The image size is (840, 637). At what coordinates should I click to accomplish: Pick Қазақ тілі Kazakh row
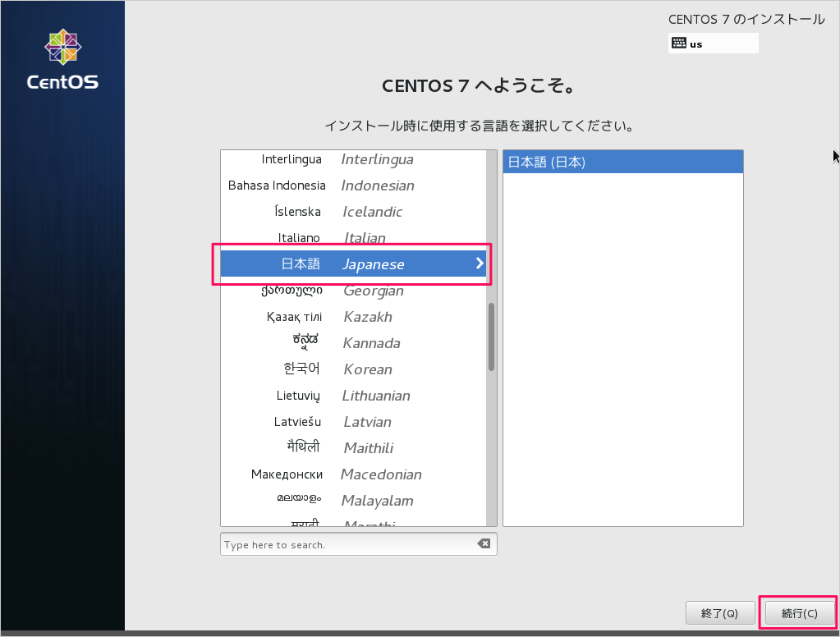click(x=354, y=317)
